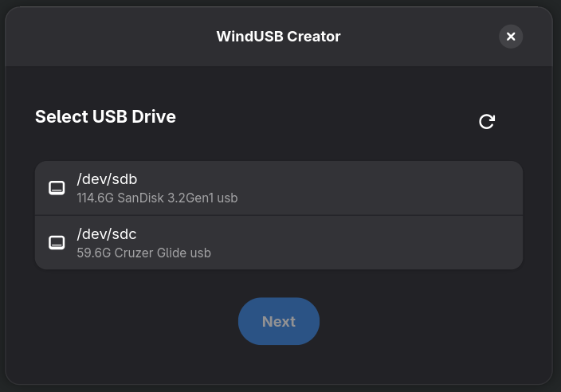Click the WindUSB Creator title text
This screenshot has width=561, height=392.
(278, 37)
